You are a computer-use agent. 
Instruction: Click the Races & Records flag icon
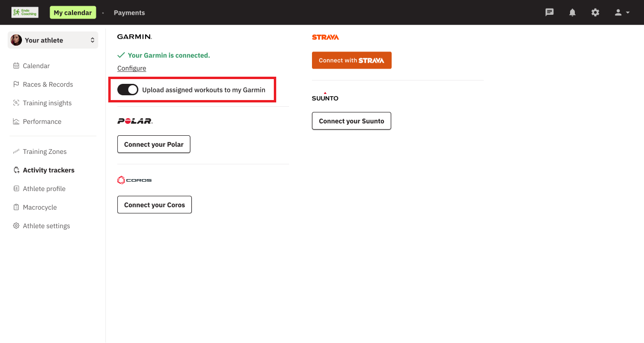16,84
